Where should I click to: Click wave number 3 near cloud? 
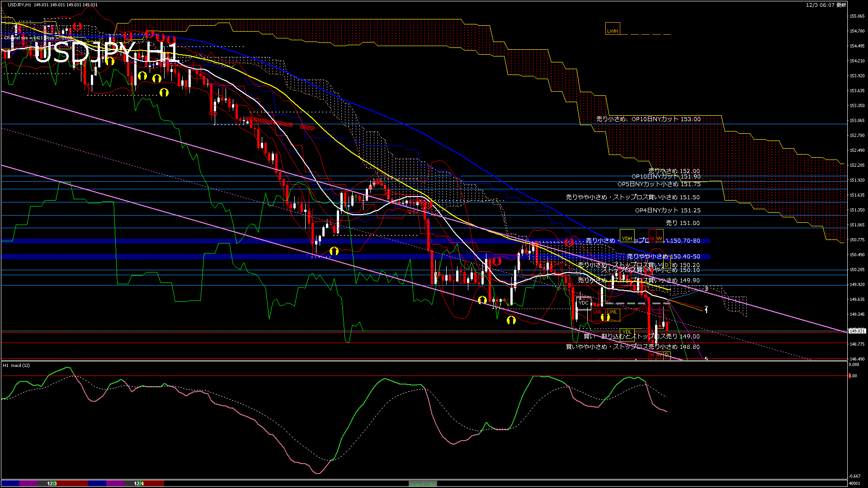pos(706,288)
